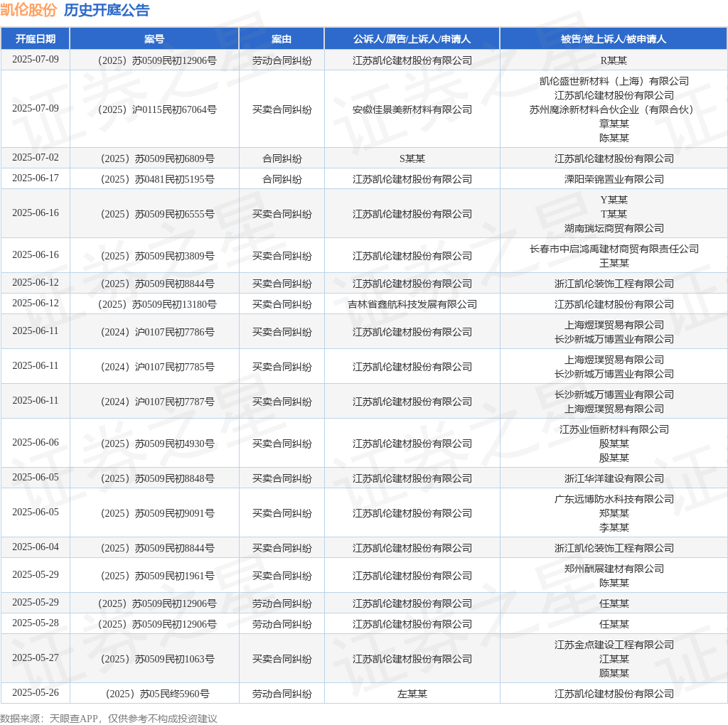This screenshot has height=725, width=728.
Task: Select defendant 江苏金点建设工程有限公司
Action: [614, 645]
